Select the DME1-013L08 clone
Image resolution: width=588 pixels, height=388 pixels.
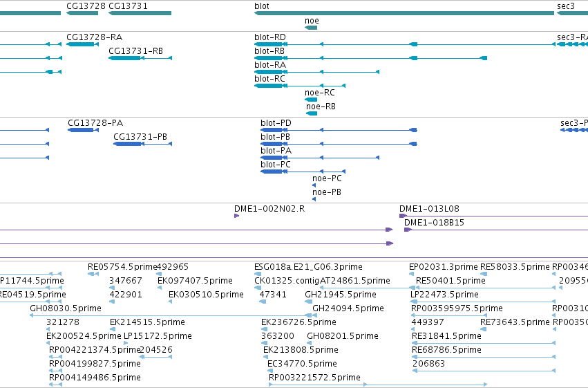[493, 216]
